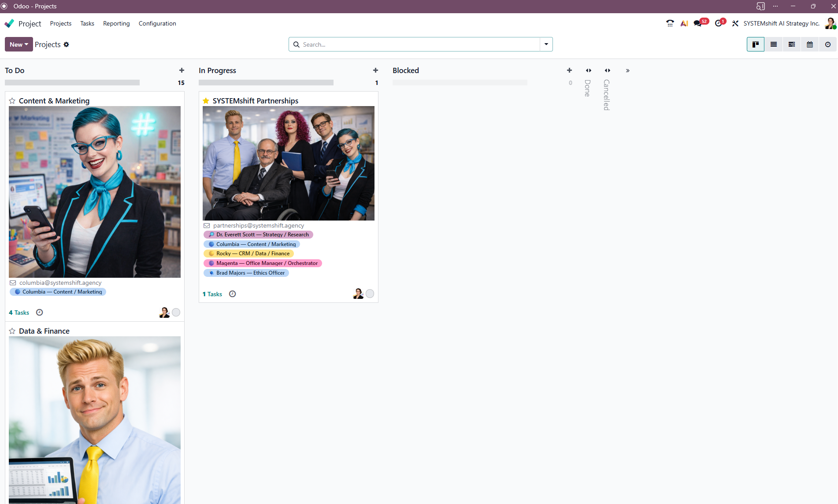Open the messages icon with 52 badge
This screenshot has height=504, width=838.
(698, 23)
